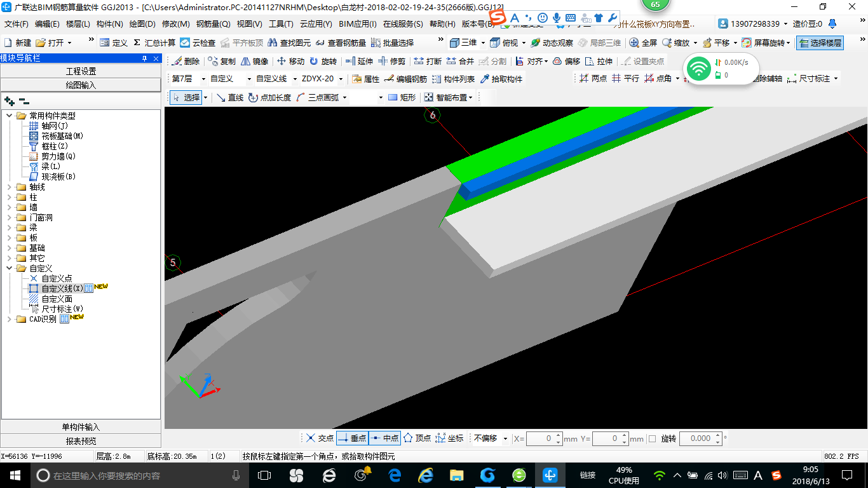Click the 报表预览 button
Screen dimensions: 868x488
tap(81, 441)
